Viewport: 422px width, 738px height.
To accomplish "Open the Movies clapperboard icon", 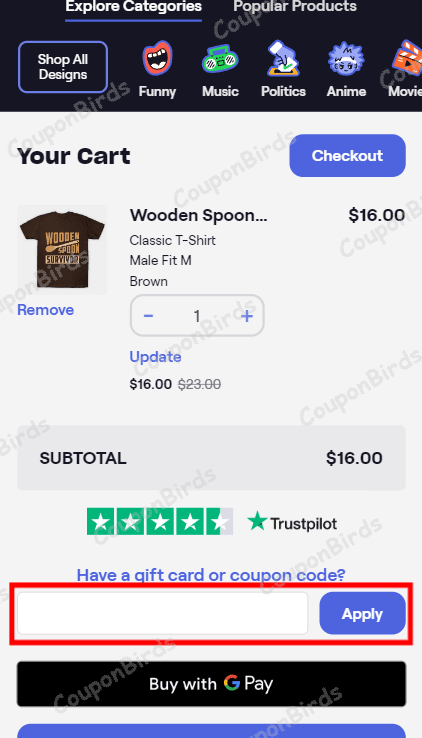I will [406, 58].
